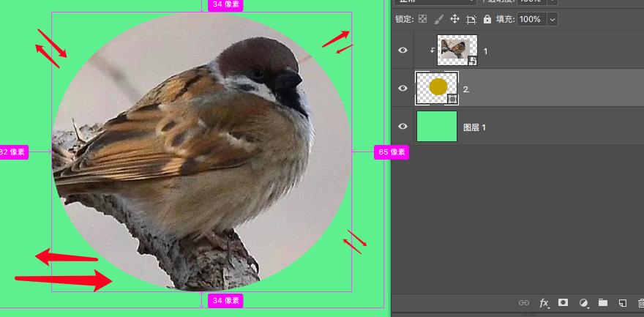Click the link layers chain icon

(524, 302)
